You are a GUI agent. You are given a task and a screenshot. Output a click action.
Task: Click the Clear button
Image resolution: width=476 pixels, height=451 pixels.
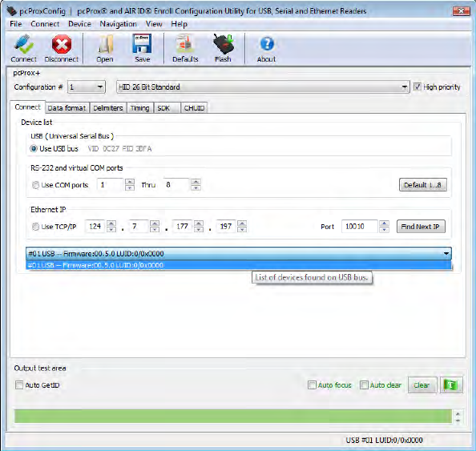tap(422, 385)
